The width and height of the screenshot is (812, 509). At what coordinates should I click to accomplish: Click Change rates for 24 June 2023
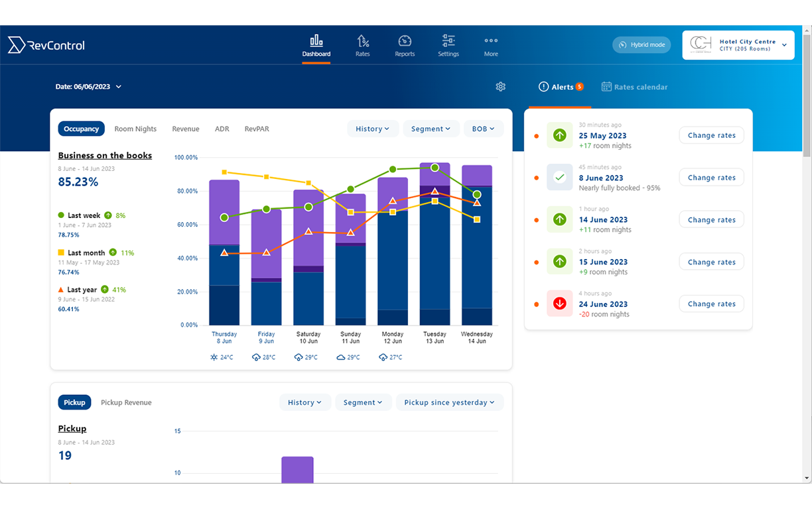pyautogui.click(x=711, y=304)
